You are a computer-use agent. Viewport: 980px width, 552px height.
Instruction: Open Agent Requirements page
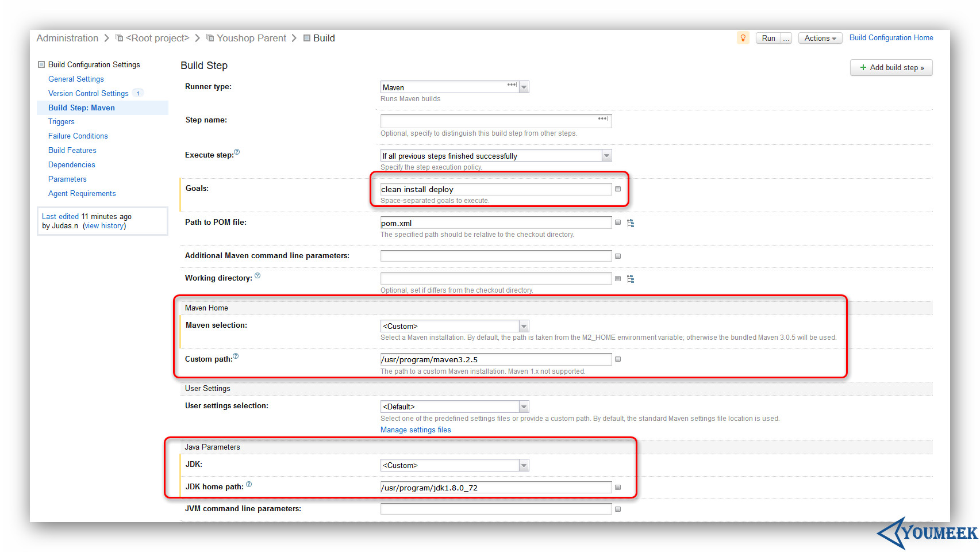pos(82,193)
